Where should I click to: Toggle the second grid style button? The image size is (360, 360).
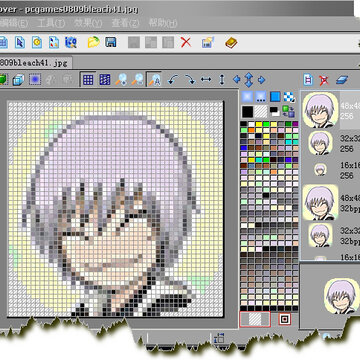coord(105,80)
